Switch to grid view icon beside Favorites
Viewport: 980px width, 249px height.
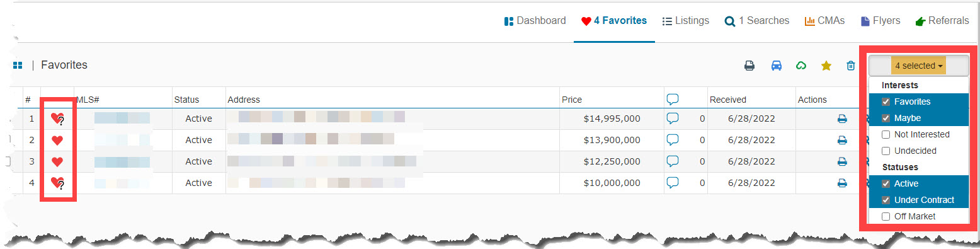[18, 65]
